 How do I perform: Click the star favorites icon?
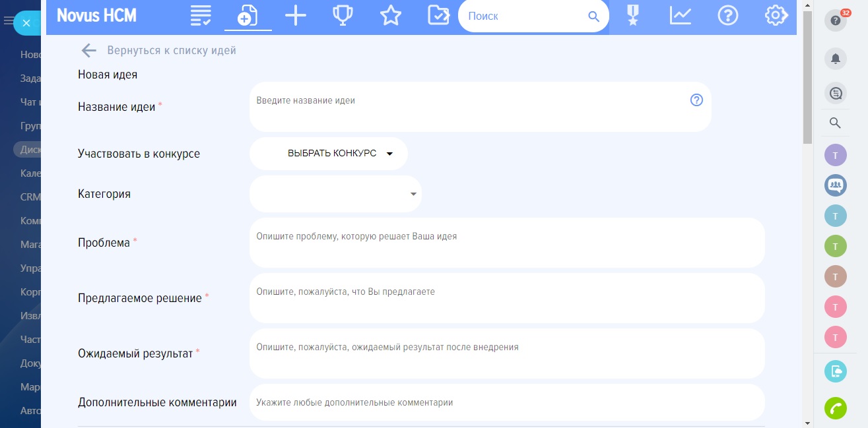tap(391, 16)
